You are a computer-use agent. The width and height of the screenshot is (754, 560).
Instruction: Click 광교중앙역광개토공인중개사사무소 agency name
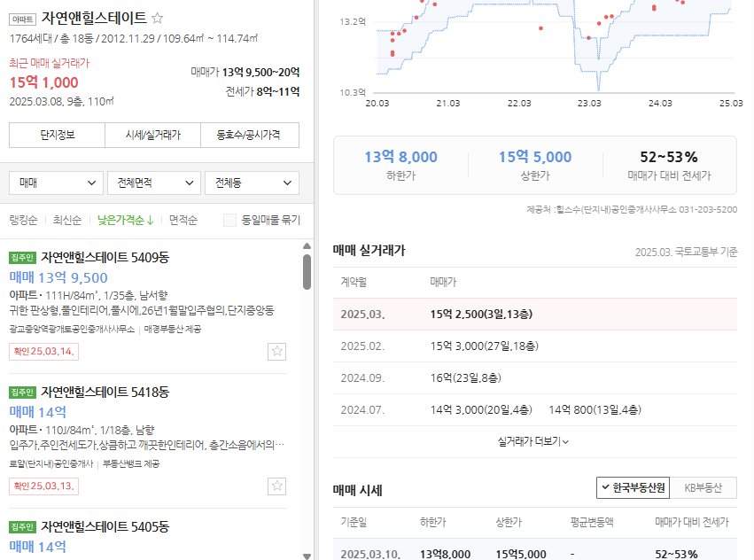pos(72,329)
